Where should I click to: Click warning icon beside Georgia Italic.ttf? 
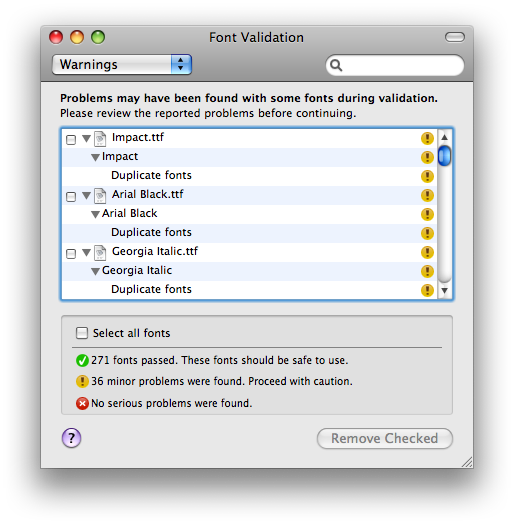[x=427, y=252]
